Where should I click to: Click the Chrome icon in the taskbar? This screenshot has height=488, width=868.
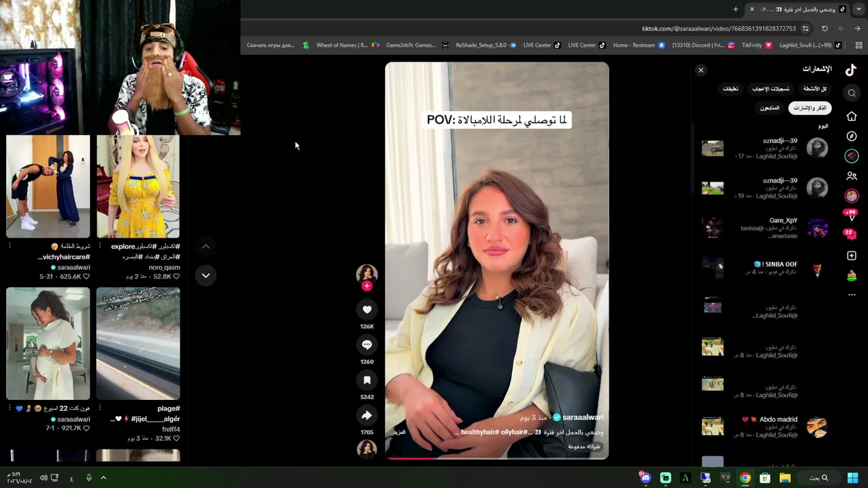745,478
